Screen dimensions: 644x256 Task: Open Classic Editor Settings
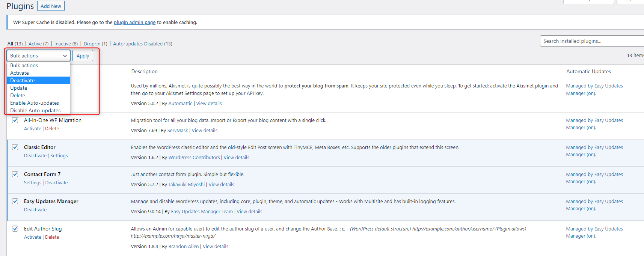[59, 155]
